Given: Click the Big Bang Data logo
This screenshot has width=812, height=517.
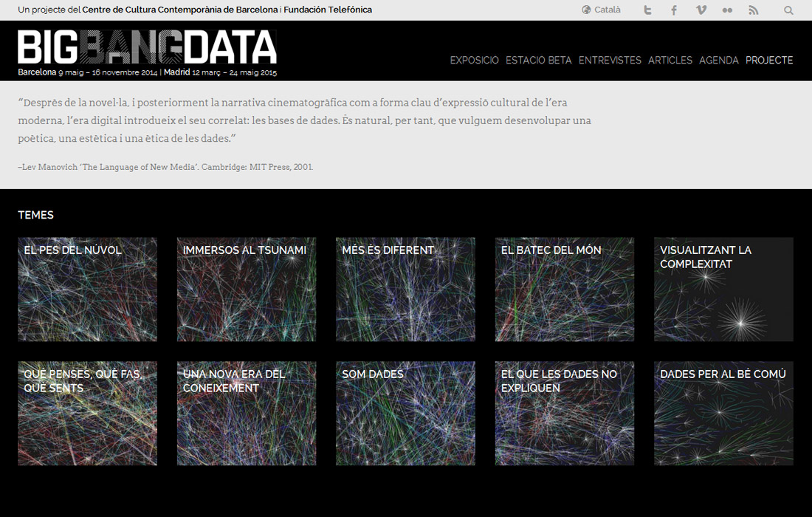Looking at the screenshot, I should click(x=147, y=47).
